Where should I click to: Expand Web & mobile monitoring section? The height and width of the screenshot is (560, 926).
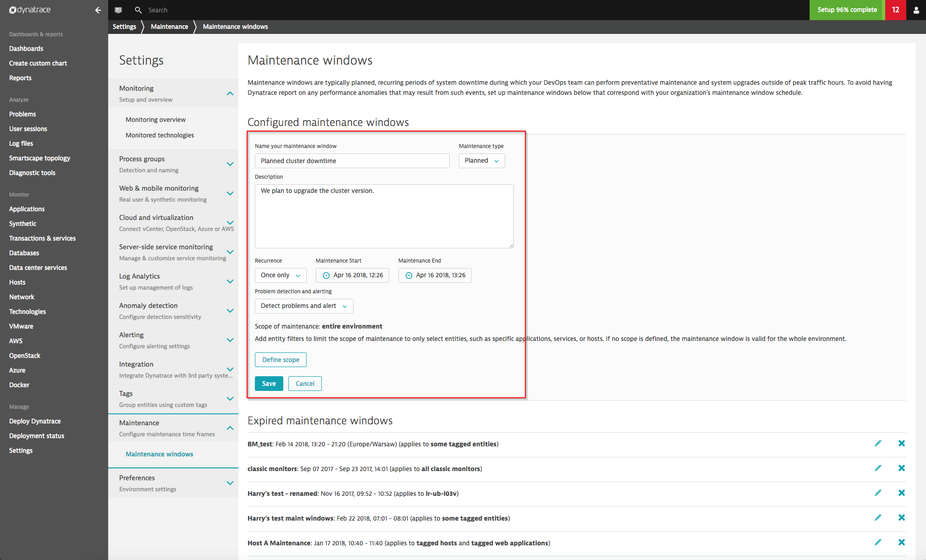tap(230, 193)
